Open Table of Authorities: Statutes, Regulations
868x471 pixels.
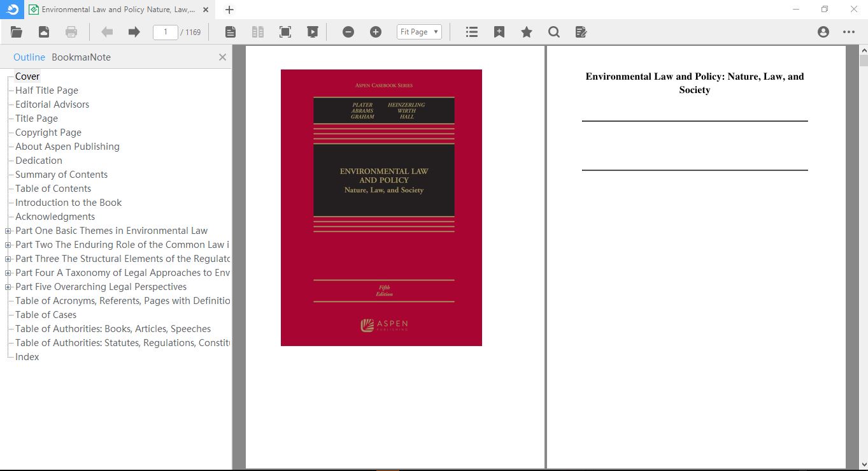click(x=122, y=343)
